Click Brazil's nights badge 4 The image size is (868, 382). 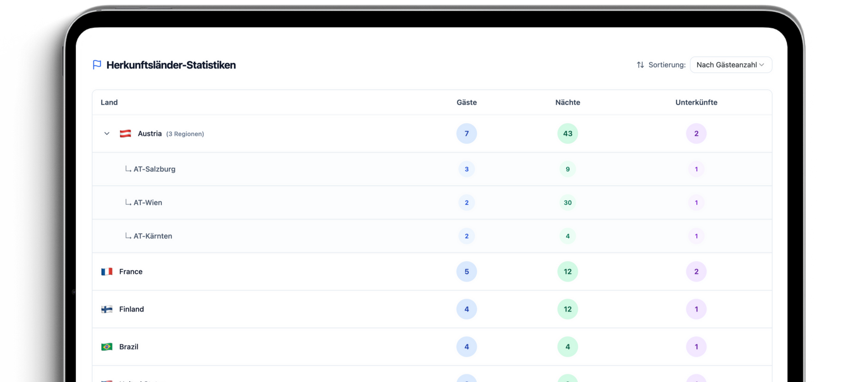click(568, 347)
